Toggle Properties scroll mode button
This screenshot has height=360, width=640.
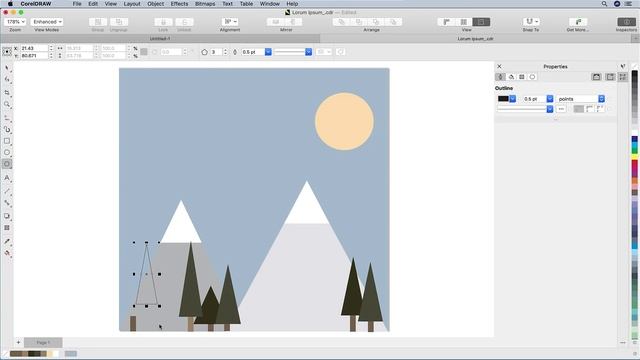[596, 77]
